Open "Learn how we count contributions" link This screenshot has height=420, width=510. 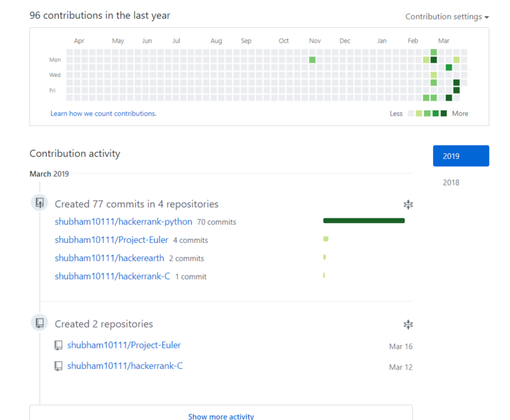[x=103, y=113]
